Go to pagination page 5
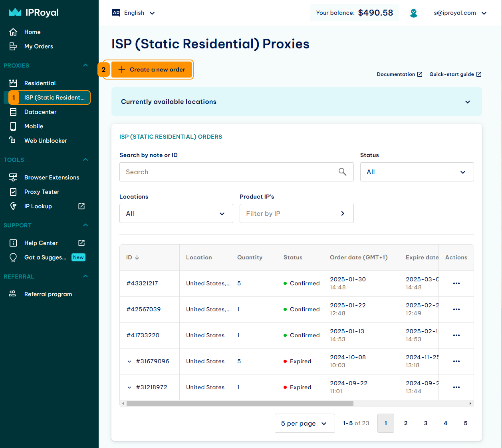 coord(466,423)
